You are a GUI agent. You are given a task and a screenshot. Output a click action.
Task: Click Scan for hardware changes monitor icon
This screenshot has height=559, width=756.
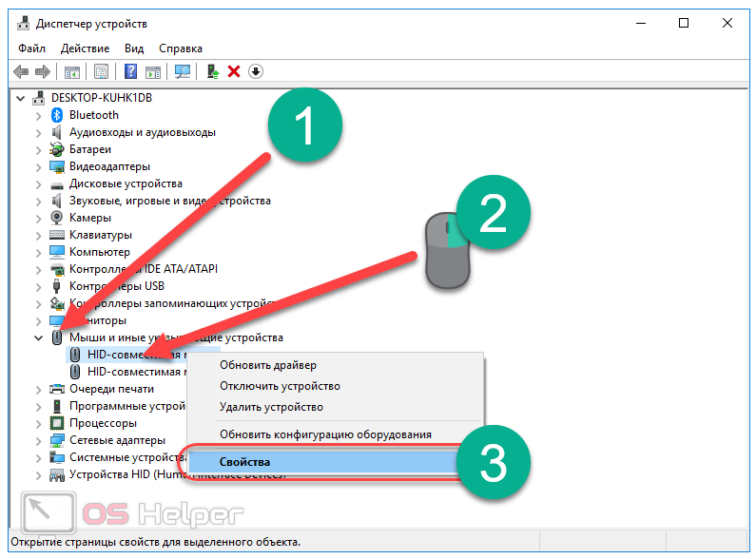click(x=183, y=71)
